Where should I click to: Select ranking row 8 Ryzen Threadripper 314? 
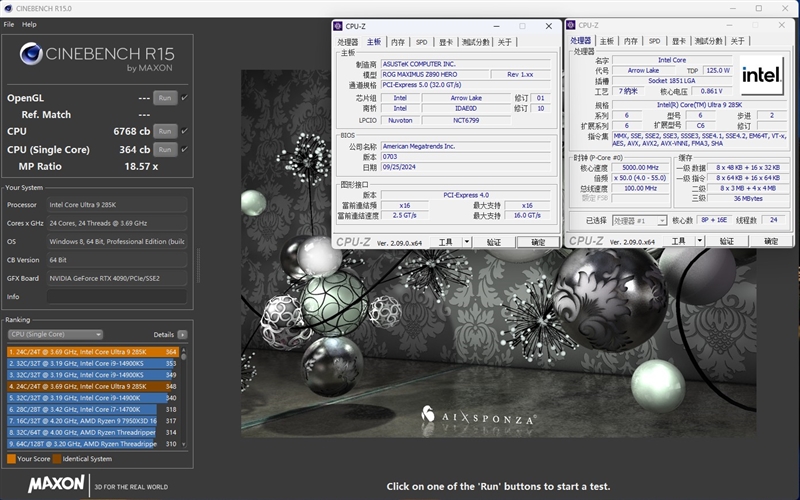[x=93, y=432]
